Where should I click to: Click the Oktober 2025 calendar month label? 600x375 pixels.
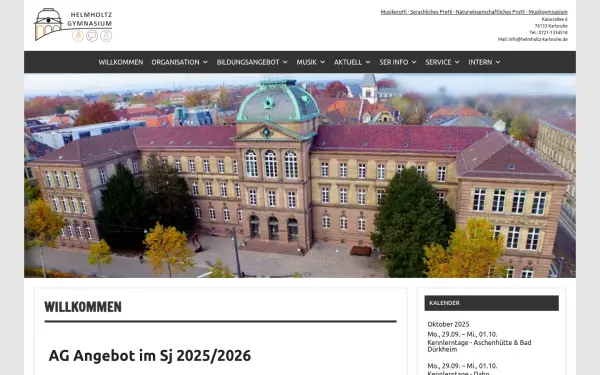click(448, 324)
